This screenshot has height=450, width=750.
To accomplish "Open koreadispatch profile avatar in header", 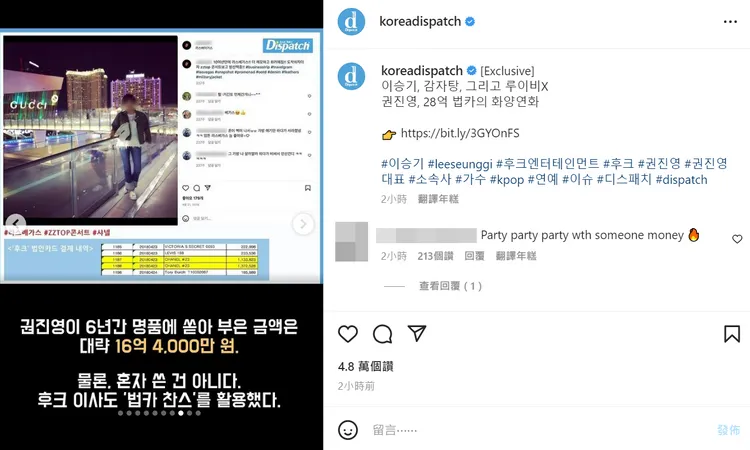I will (x=352, y=22).
